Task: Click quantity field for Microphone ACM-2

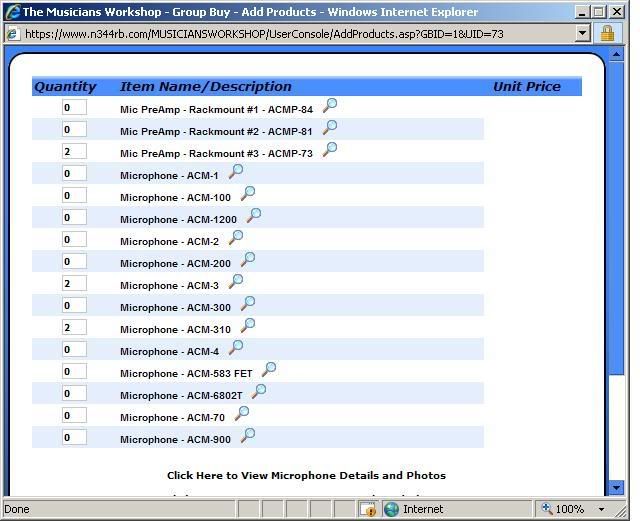Action: pyautogui.click(x=74, y=240)
